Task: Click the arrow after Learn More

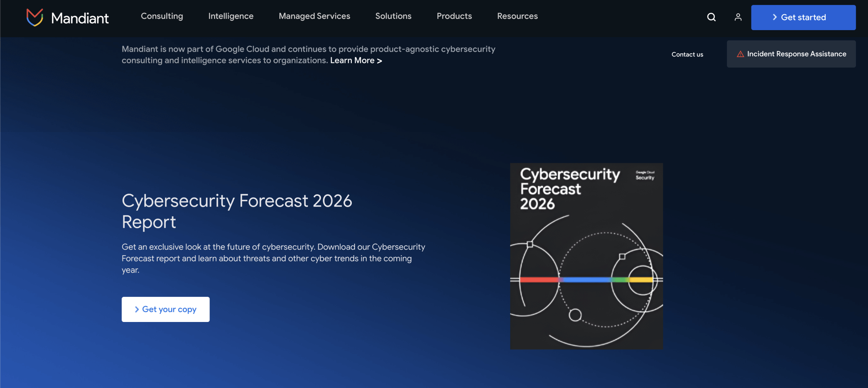Action: coord(379,61)
